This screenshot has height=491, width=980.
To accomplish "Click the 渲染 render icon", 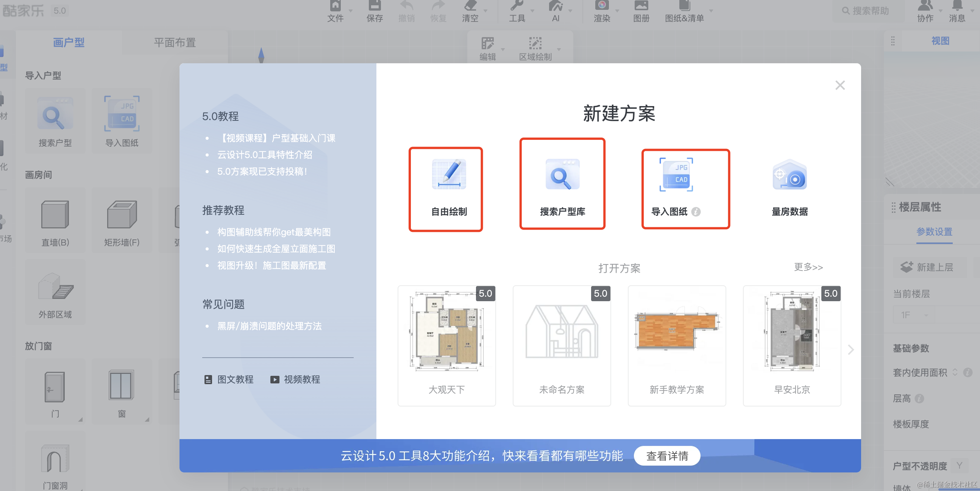I will pyautogui.click(x=602, y=5).
